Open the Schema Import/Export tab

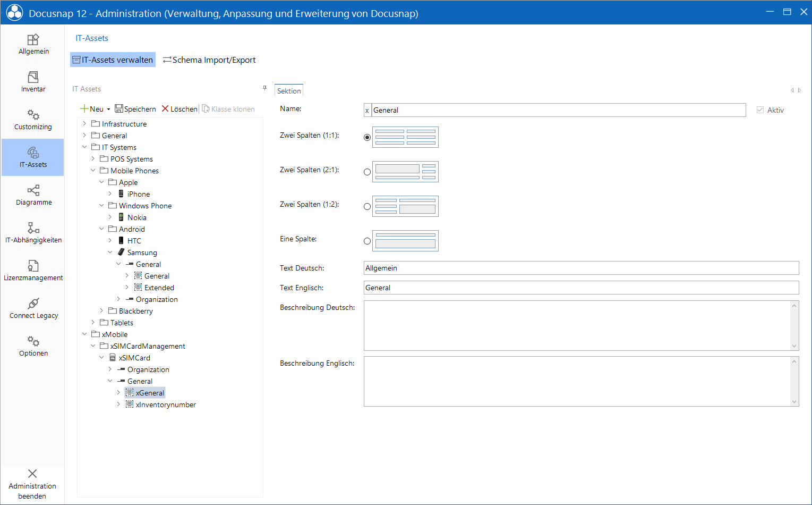click(x=209, y=60)
